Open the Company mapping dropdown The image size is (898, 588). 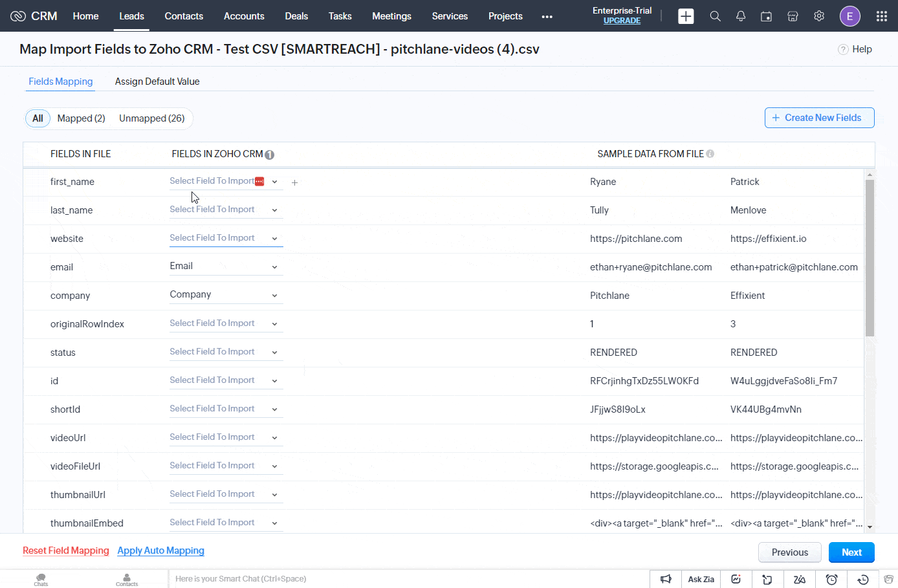[x=226, y=296]
